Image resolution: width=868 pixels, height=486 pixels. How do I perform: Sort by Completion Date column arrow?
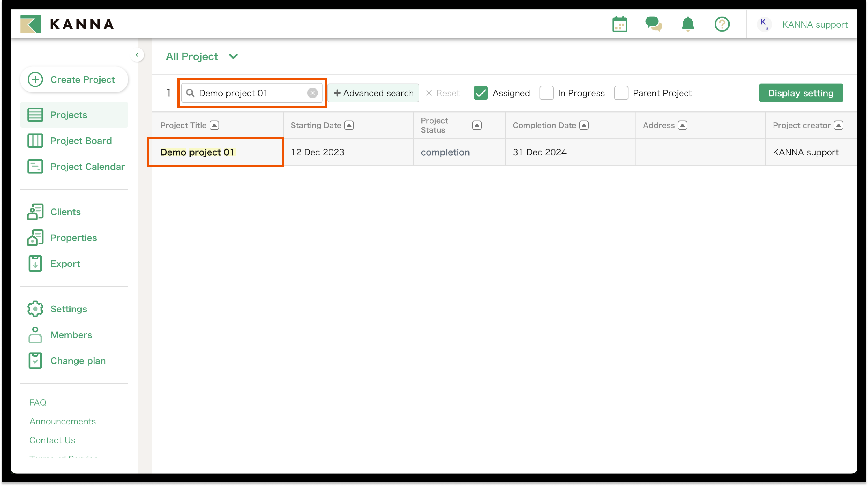click(x=584, y=125)
